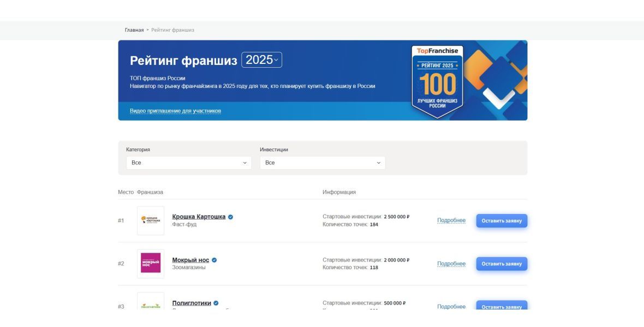Click verified badge next to Полиглотики
644x327 pixels.
pos(216,303)
